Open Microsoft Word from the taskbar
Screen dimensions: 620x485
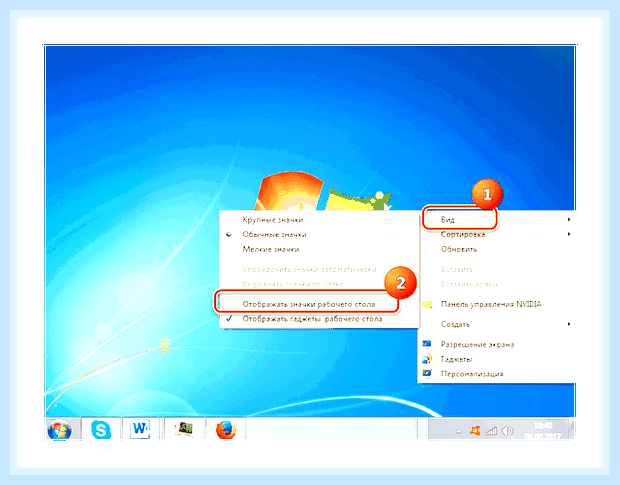point(140,429)
